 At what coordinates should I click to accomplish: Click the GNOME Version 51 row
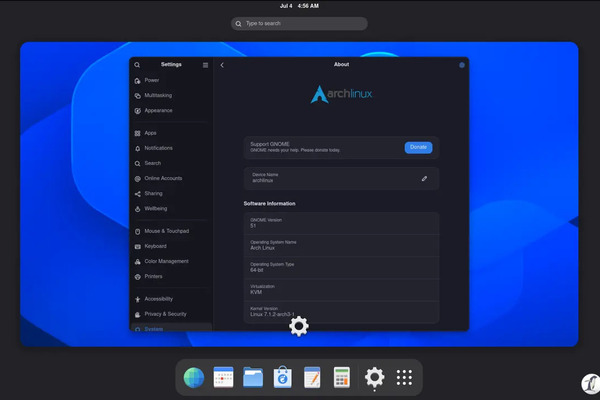point(341,223)
